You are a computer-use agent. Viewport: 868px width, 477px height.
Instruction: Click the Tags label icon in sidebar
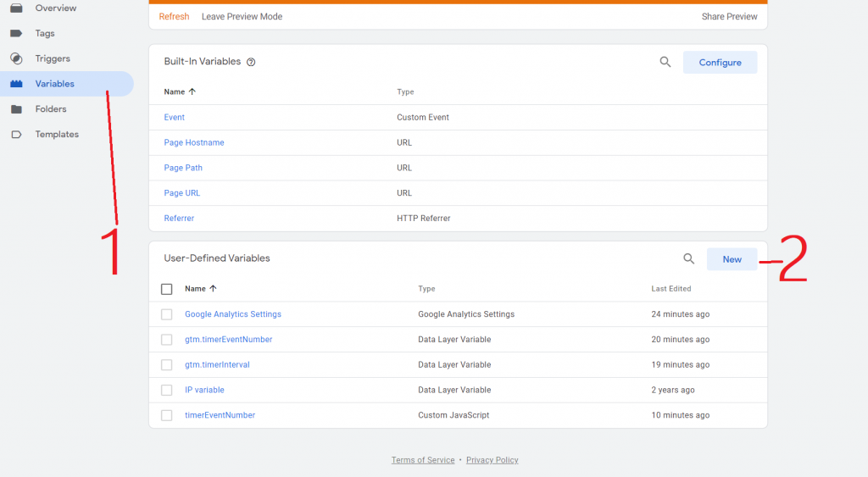point(17,33)
